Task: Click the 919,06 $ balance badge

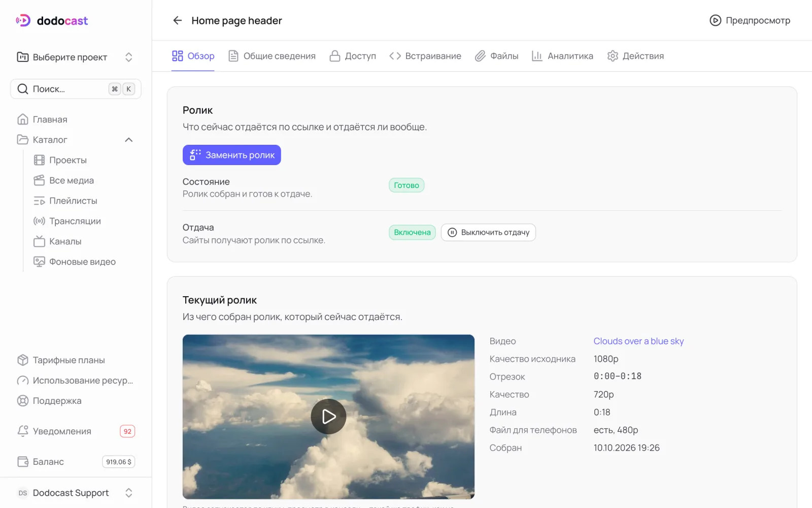Action: [x=119, y=462]
